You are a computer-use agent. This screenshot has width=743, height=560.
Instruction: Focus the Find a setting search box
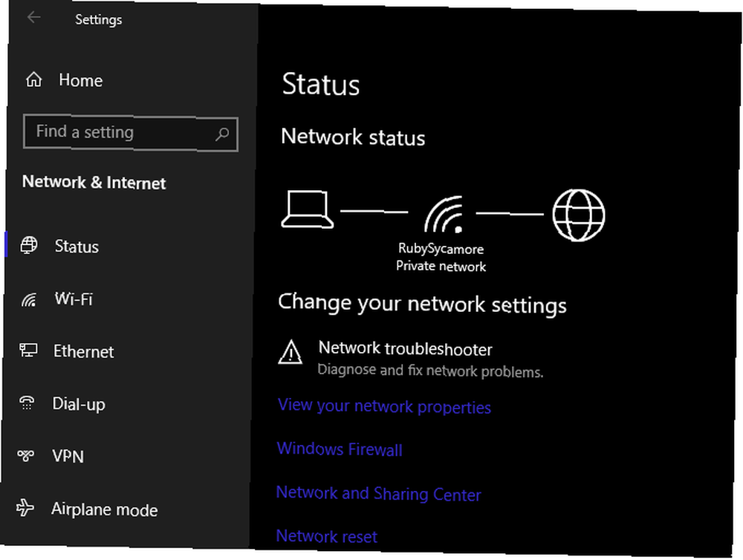point(130,133)
